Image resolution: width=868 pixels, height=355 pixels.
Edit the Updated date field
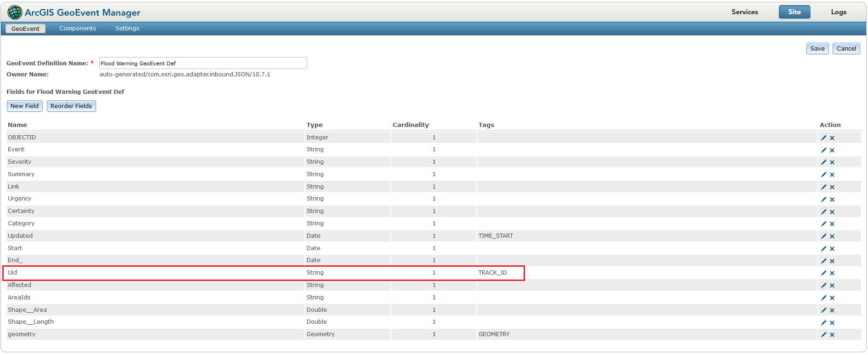click(x=824, y=236)
